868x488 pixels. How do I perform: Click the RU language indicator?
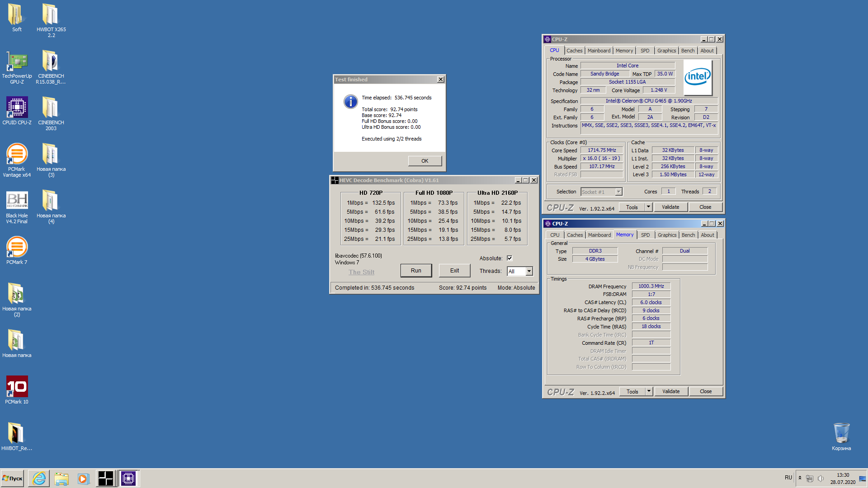click(788, 478)
